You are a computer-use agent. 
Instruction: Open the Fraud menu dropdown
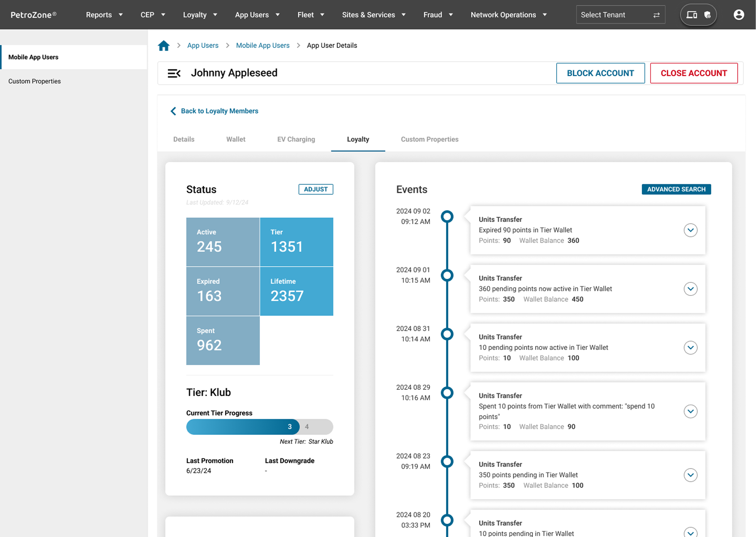point(438,15)
